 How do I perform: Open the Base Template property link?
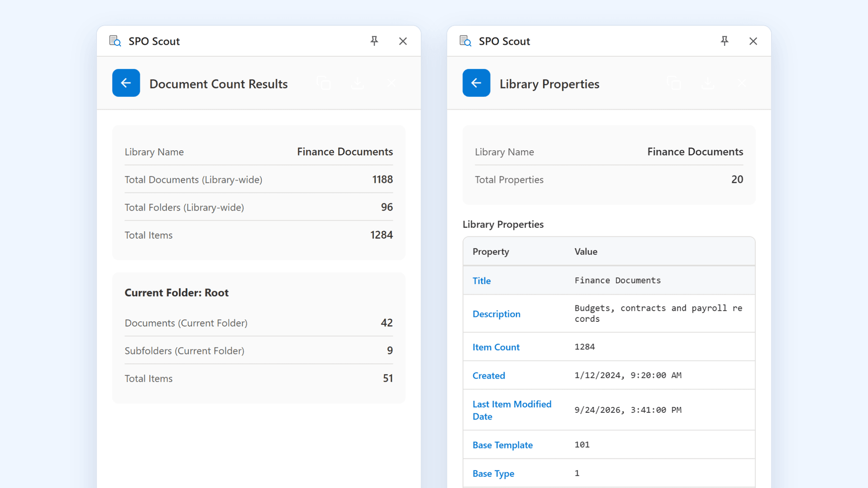pyautogui.click(x=502, y=445)
